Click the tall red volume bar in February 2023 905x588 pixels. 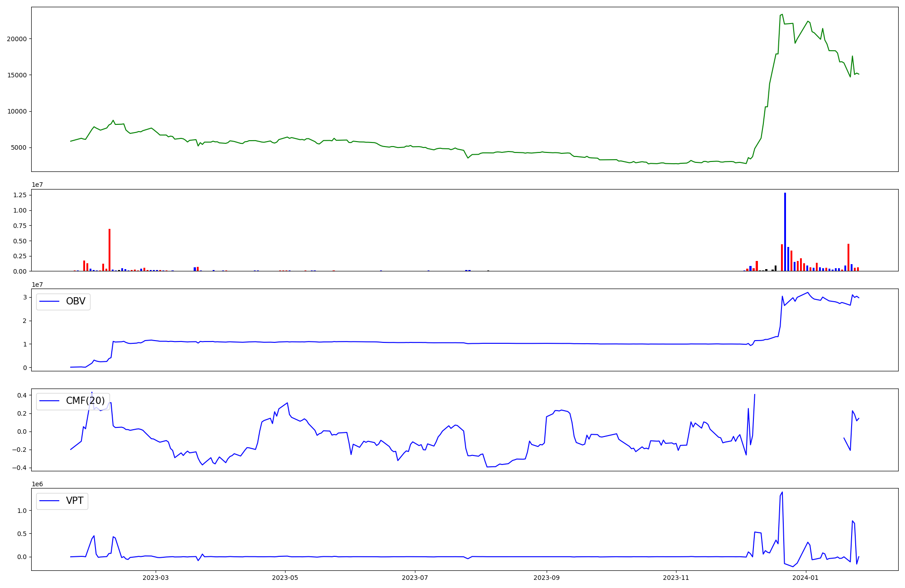click(x=110, y=250)
